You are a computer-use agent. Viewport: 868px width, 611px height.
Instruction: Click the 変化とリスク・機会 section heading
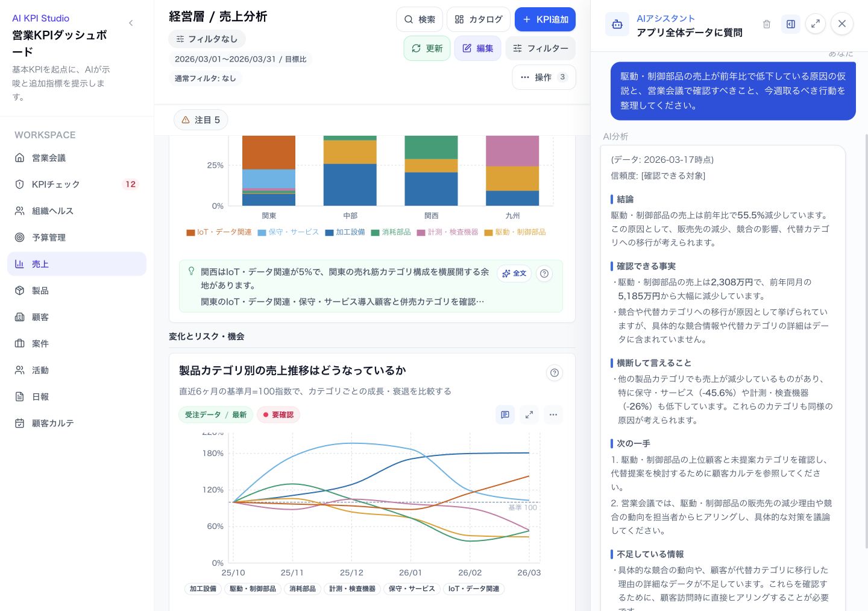pyautogui.click(x=207, y=337)
